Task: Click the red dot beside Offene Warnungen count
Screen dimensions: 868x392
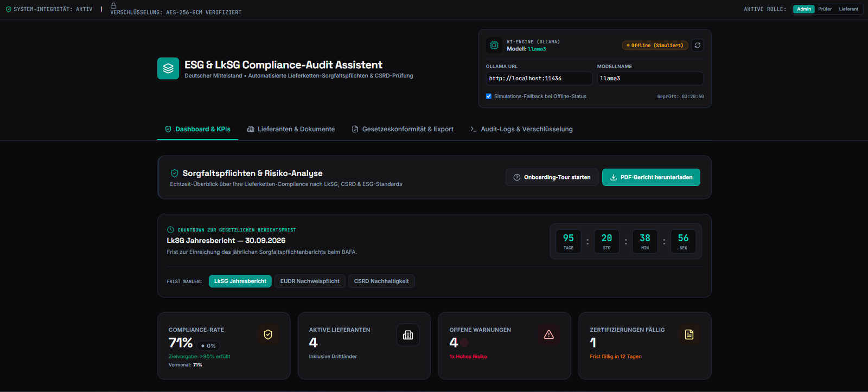Action: pyautogui.click(x=464, y=343)
